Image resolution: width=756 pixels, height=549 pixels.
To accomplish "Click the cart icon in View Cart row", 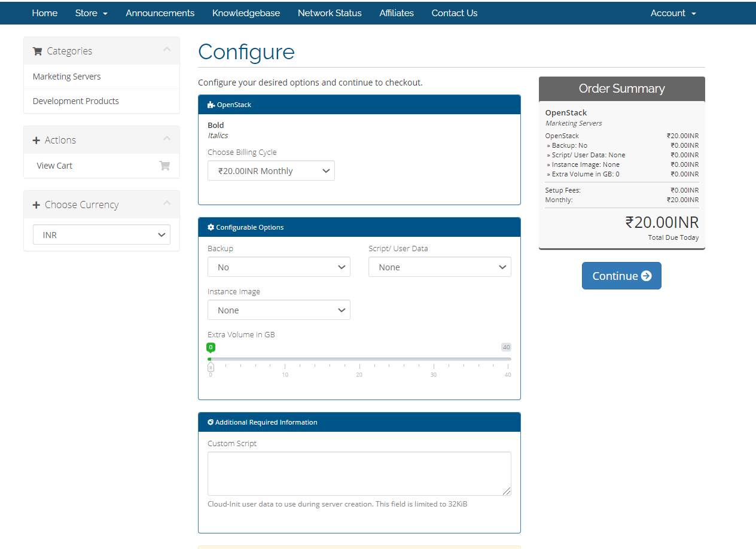I will pyautogui.click(x=164, y=166).
